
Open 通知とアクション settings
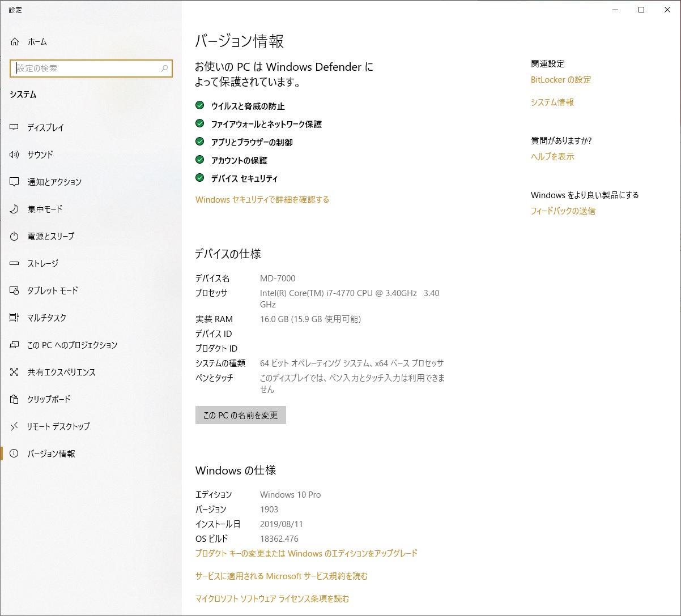[x=91, y=182]
